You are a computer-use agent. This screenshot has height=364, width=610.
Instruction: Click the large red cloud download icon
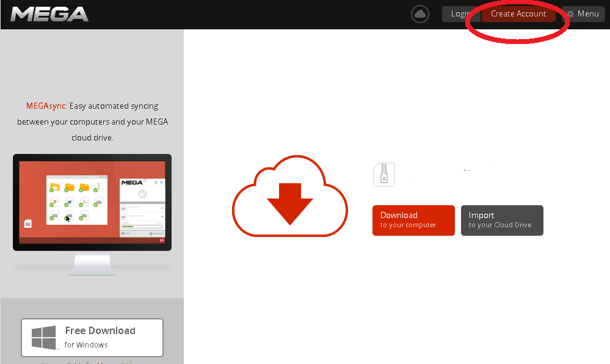point(290,196)
